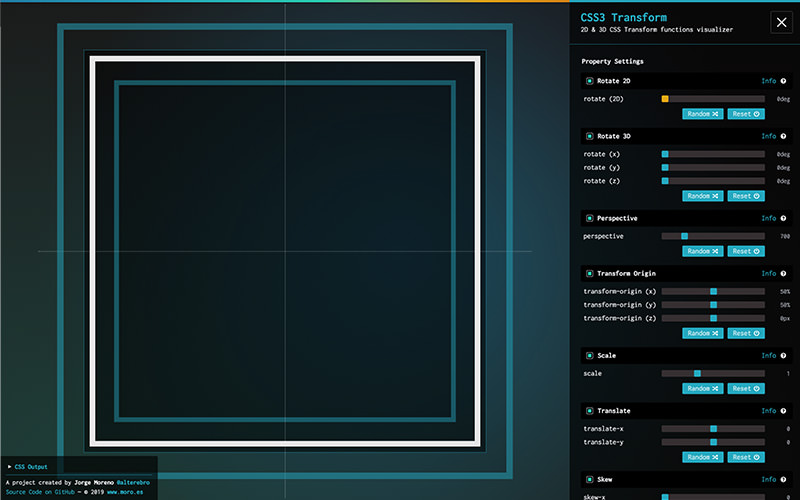Click the help icon beside Rotate 3D Info

(783, 136)
